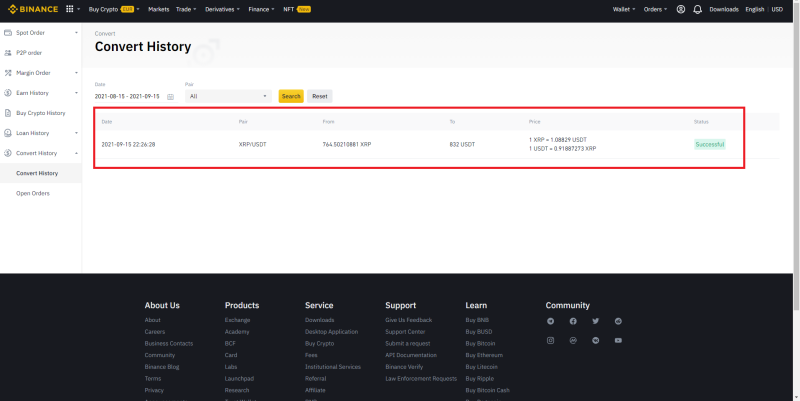Expand the Loan History sidebar section

(x=76, y=133)
